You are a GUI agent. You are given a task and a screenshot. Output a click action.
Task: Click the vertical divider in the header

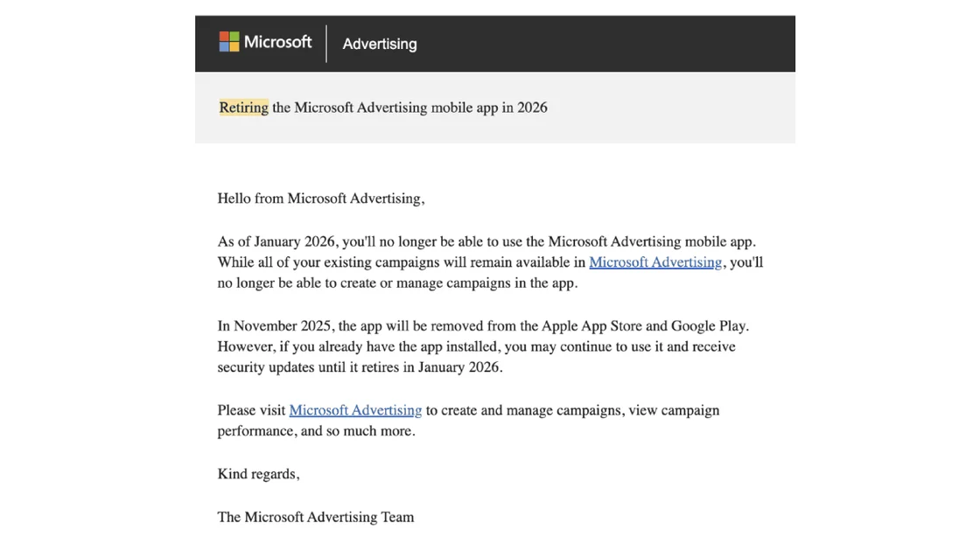(x=325, y=43)
